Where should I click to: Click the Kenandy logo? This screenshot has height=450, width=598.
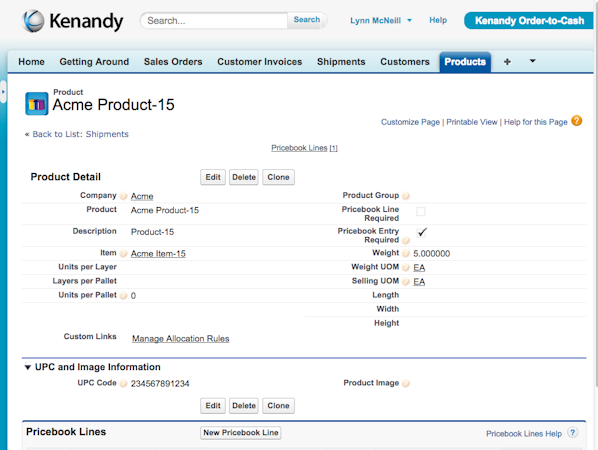72,21
